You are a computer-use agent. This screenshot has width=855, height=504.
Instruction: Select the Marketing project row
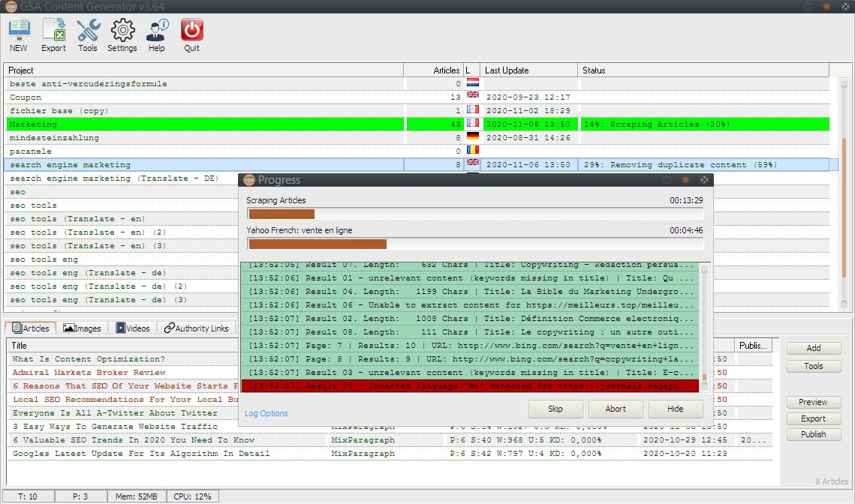click(203, 124)
